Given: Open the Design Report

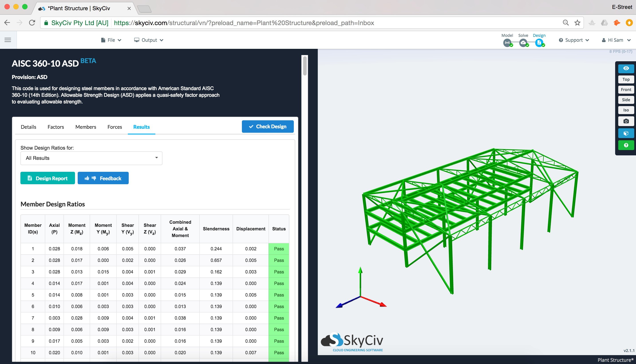Looking at the screenshot, I should click(x=47, y=178).
